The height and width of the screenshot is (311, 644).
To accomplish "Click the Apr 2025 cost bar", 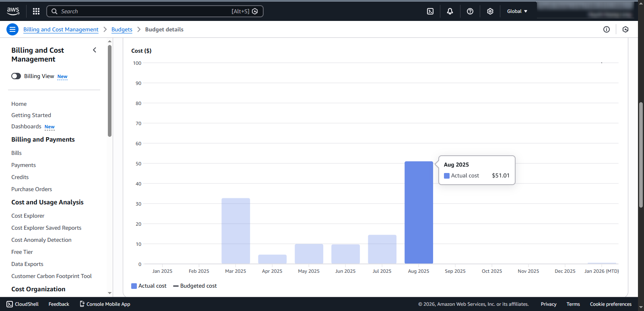I will (272, 259).
